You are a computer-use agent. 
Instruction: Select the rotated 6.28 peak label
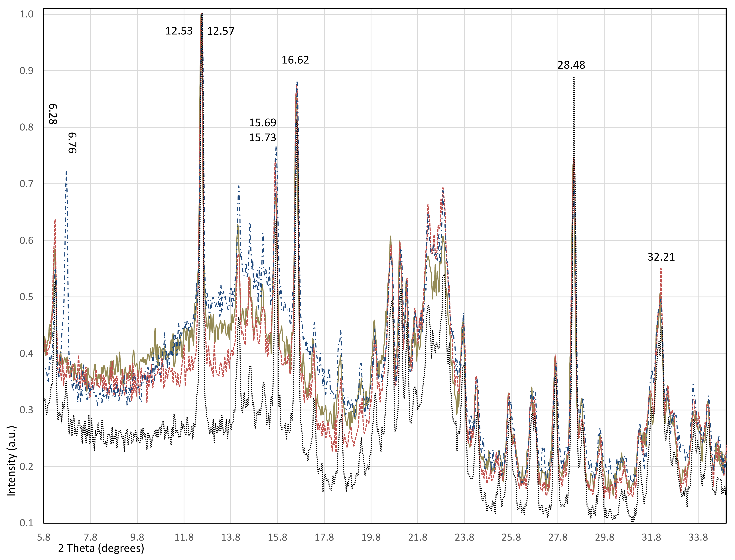(53, 114)
